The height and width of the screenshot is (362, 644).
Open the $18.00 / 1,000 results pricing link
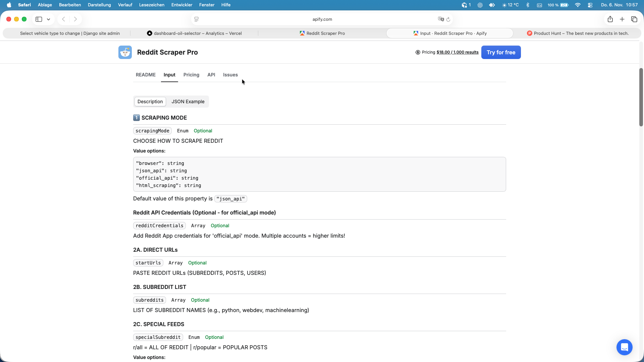[457, 52]
